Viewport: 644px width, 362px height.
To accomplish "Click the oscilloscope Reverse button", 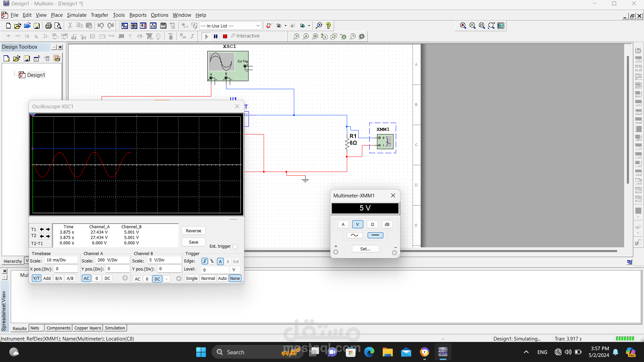I will pos(193,231).
